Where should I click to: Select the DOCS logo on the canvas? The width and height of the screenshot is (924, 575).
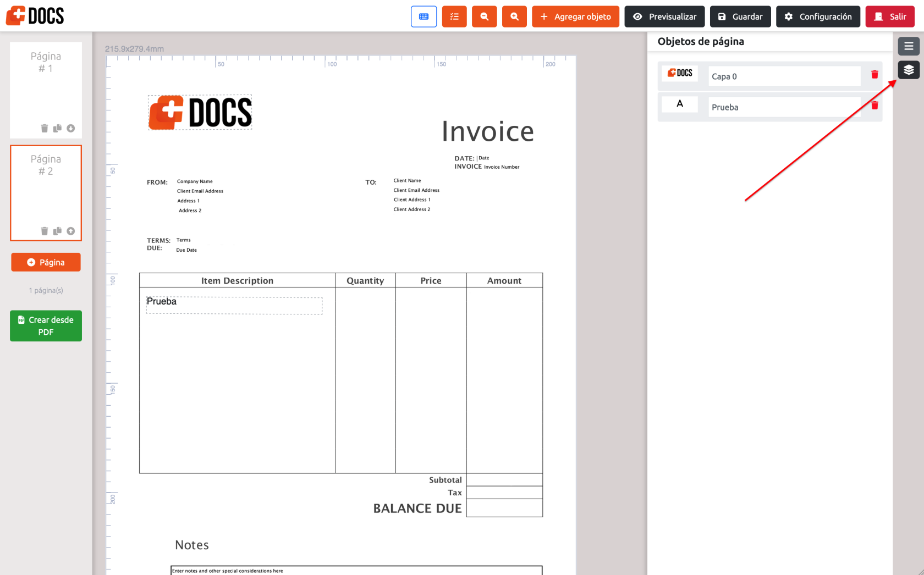pyautogui.click(x=200, y=113)
